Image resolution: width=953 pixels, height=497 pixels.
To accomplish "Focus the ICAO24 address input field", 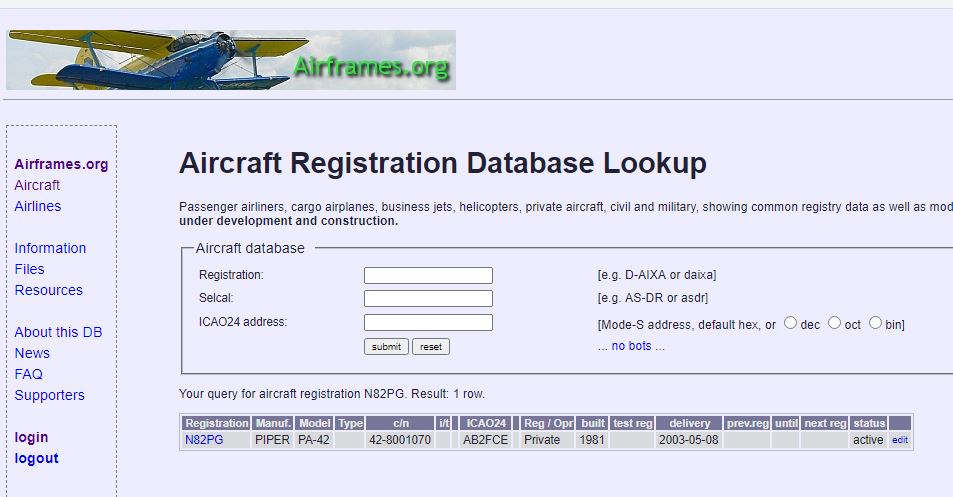I will (x=428, y=323).
